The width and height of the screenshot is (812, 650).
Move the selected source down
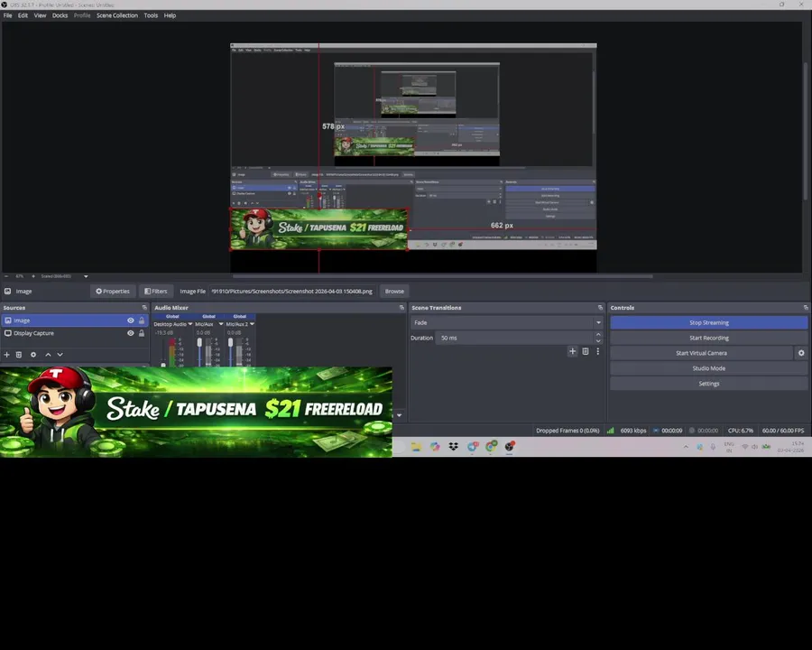coord(60,355)
